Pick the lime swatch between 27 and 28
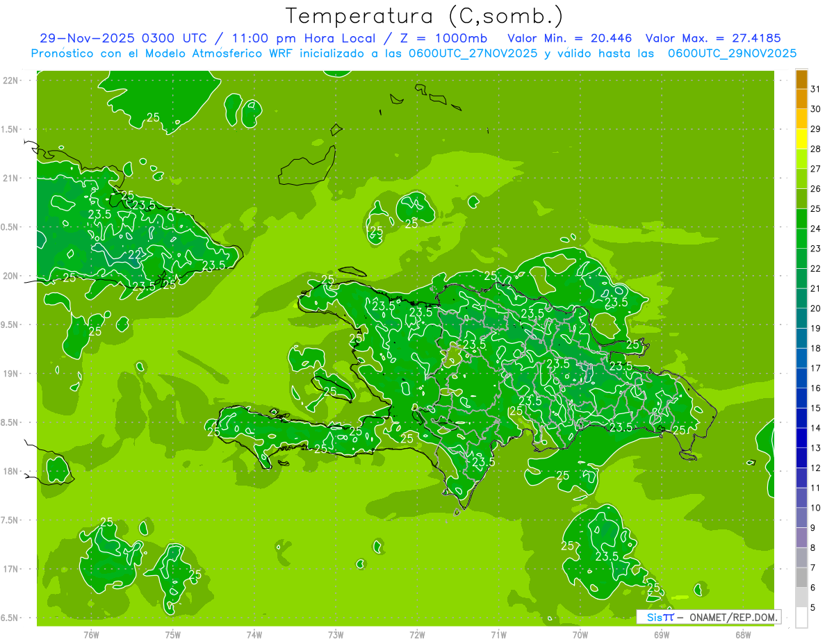Viewport: 834px width, 644px height. click(801, 158)
